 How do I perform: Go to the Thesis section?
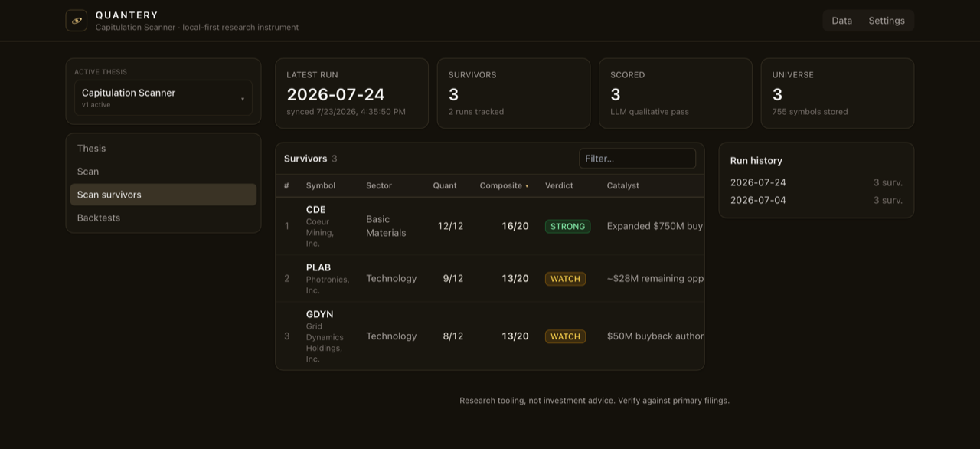[x=163, y=149]
